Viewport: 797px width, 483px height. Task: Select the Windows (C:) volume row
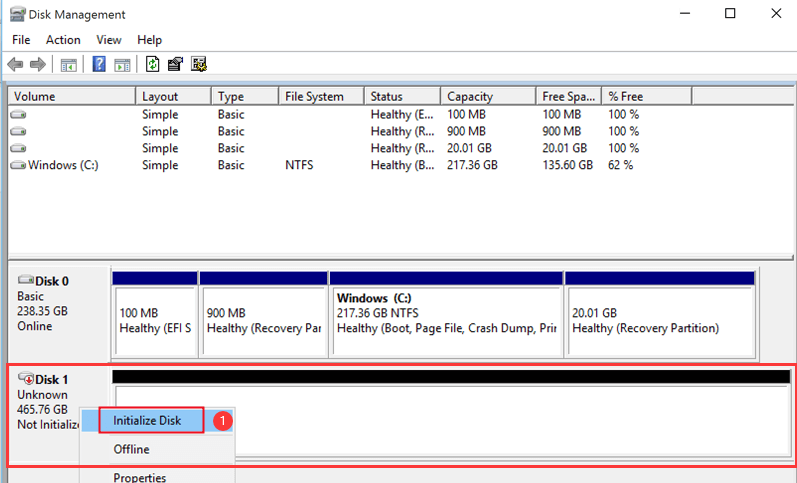(60, 165)
